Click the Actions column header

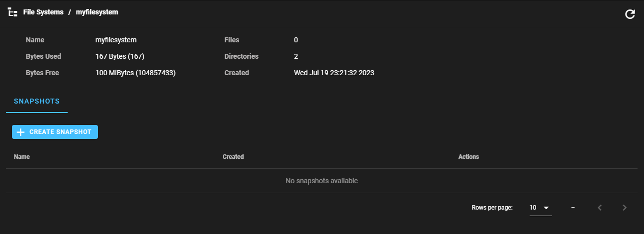[468, 156]
